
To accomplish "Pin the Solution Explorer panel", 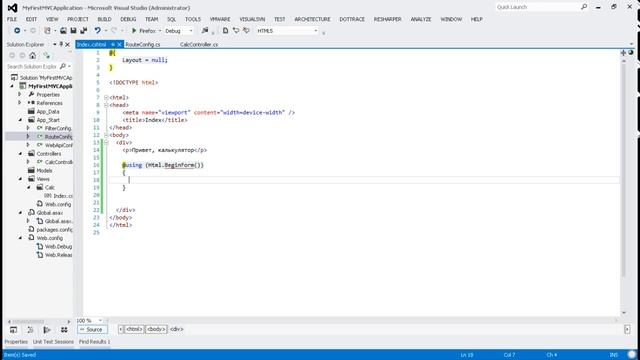I will coord(61,44).
